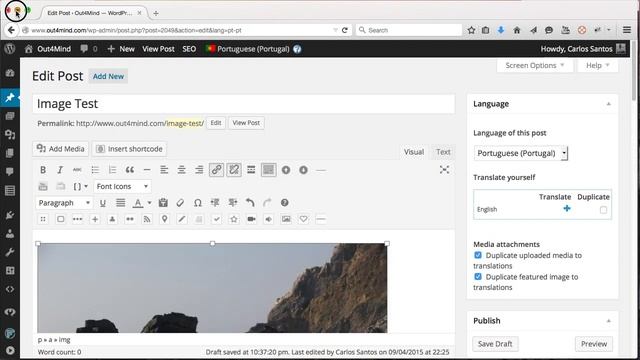Screen dimensions: 640x360
Task: Toggle Italic formatting in editor toolbar
Action: (60, 170)
